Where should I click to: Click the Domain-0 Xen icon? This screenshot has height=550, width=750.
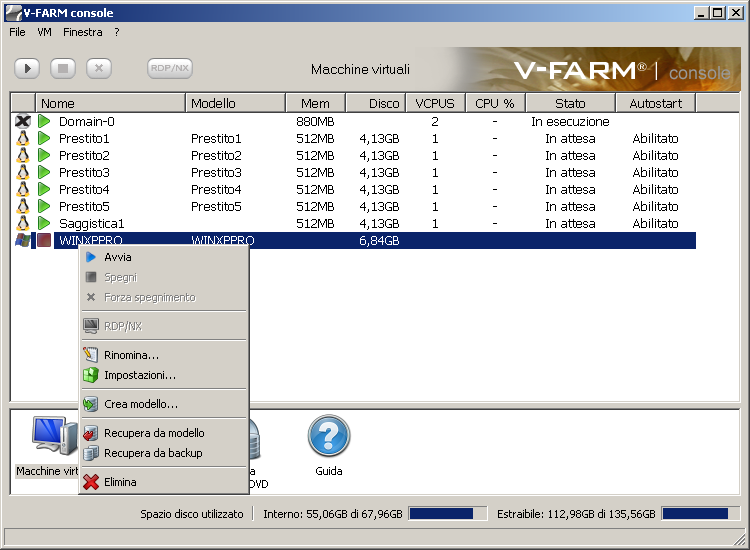pyautogui.click(x=23, y=121)
